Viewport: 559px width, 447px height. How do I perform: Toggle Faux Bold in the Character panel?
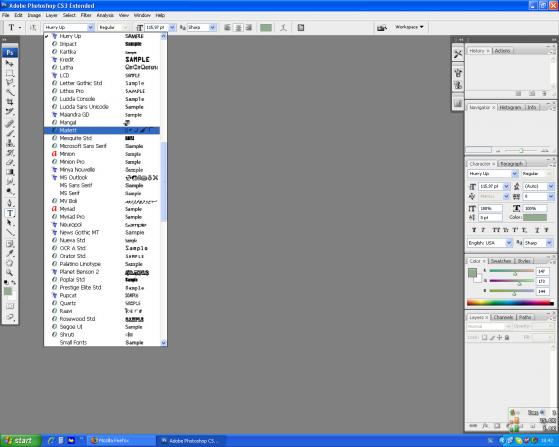[x=474, y=230]
